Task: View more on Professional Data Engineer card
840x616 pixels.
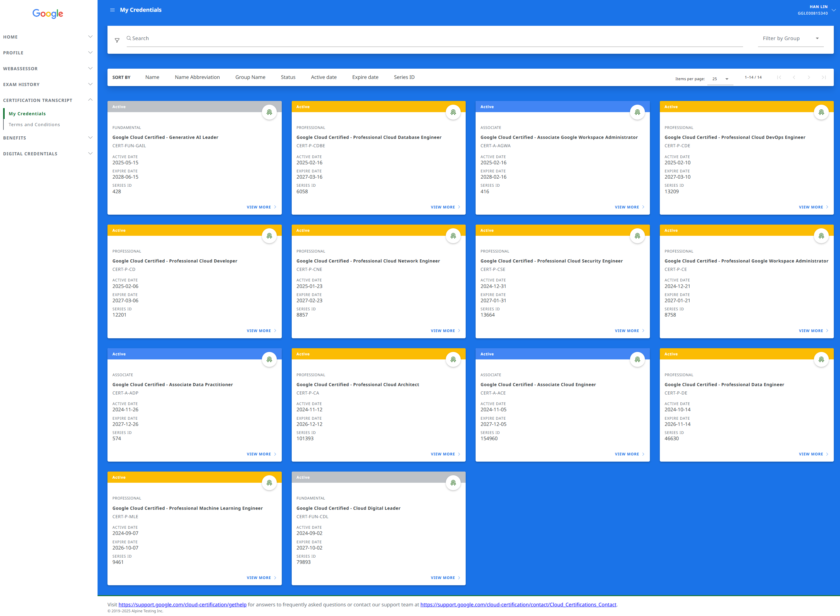Action: click(x=813, y=454)
